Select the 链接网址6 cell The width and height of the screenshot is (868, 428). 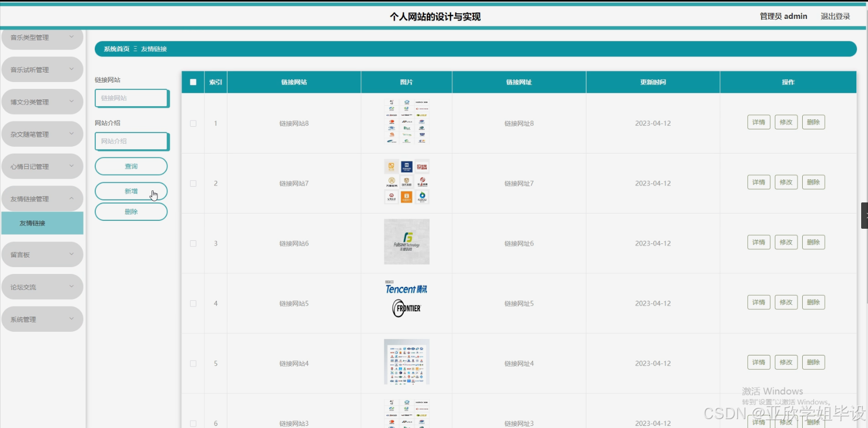[x=519, y=243]
